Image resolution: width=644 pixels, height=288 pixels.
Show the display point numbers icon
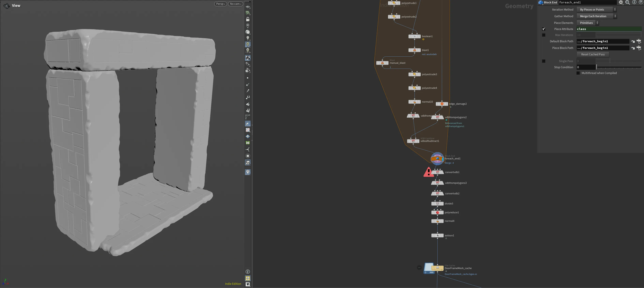[x=248, y=97]
